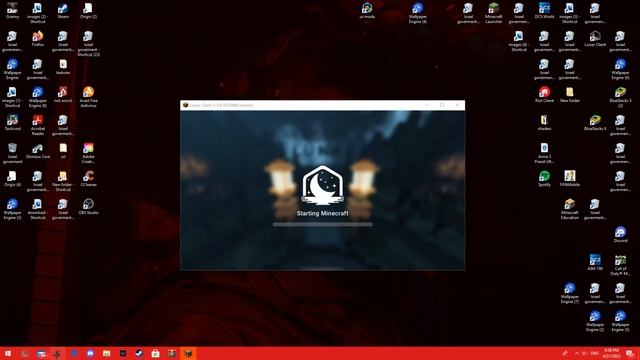Launch the Minecraft Launcher desktop icon

[x=493, y=13]
